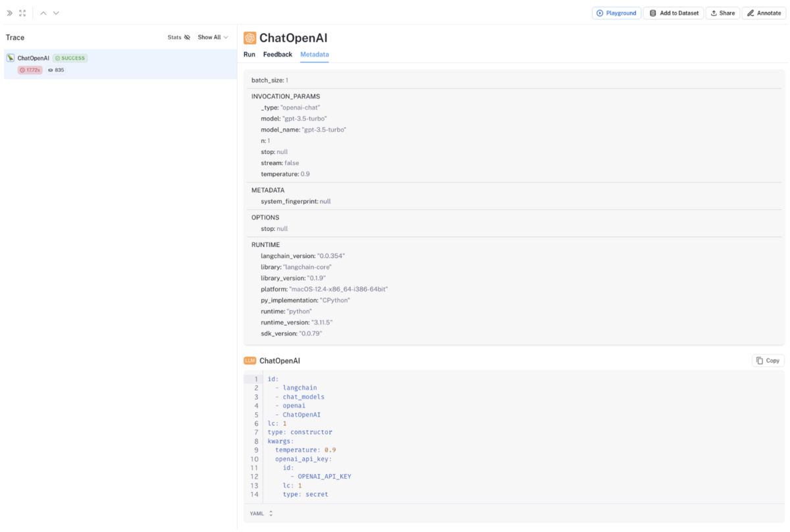
Task: Click the n: 1 row
Action: tap(265, 141)
